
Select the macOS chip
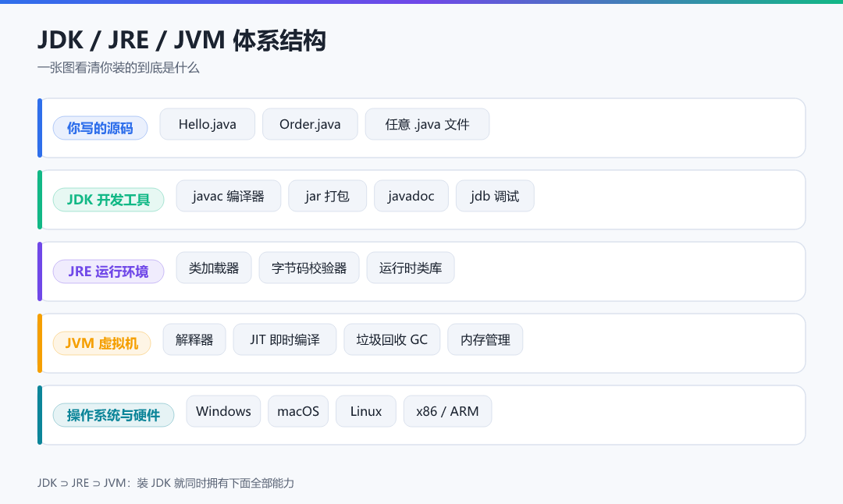298,411
